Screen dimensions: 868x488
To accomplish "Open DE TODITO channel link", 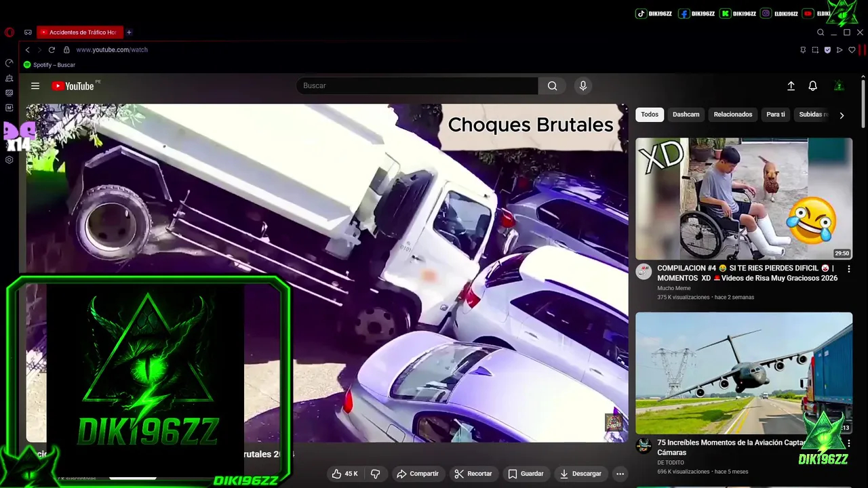I will coord(671,463).
